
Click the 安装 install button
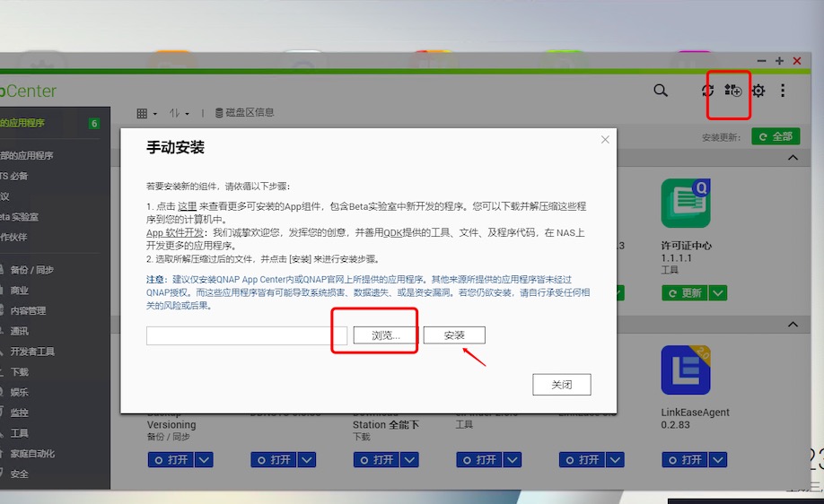pyautogui.click(x=454, y=335)
